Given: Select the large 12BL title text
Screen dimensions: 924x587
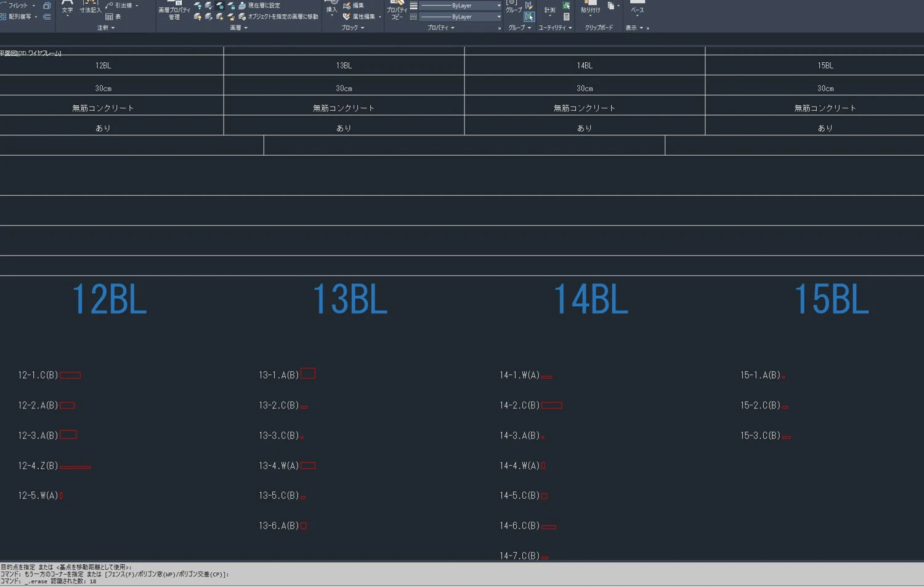Looking at the screenshot, I should (110, 299).
